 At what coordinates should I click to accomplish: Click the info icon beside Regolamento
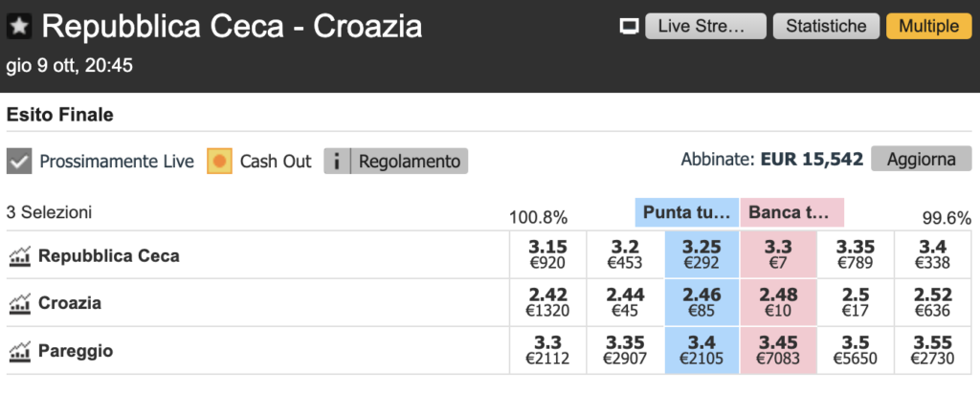(x=336, y=161)
